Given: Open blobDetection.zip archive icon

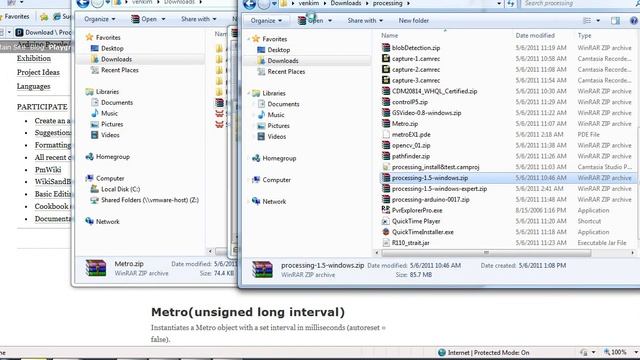Looking at the screenshot, I should (386, 47).
